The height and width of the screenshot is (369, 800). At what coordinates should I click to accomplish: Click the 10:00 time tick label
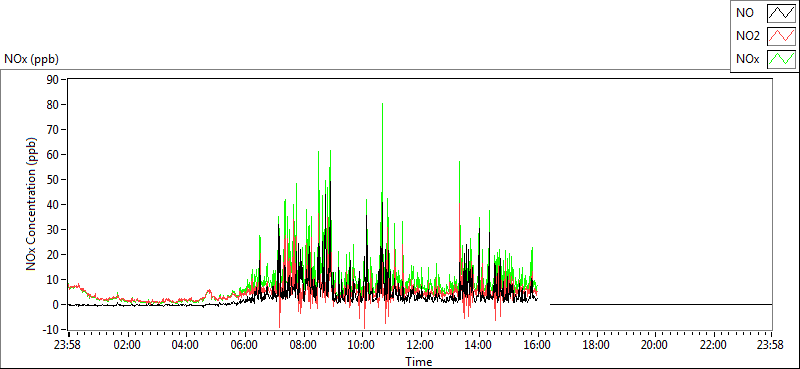362,345
